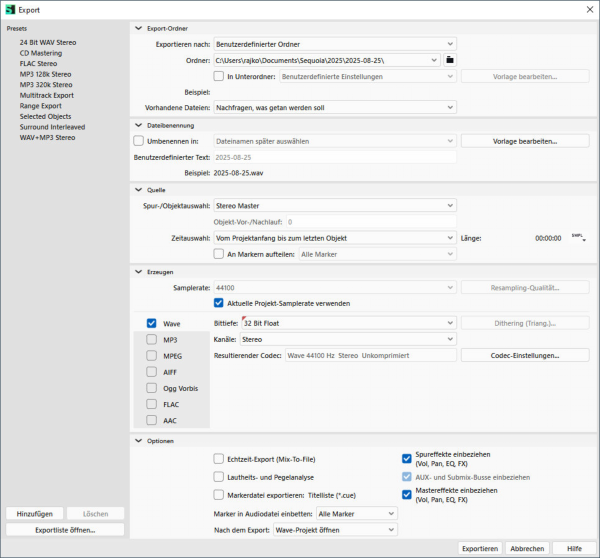Click the Benutzerdefinierter Text input field
The height and width of the screenshot is (558, 600).
click(335, 157)
